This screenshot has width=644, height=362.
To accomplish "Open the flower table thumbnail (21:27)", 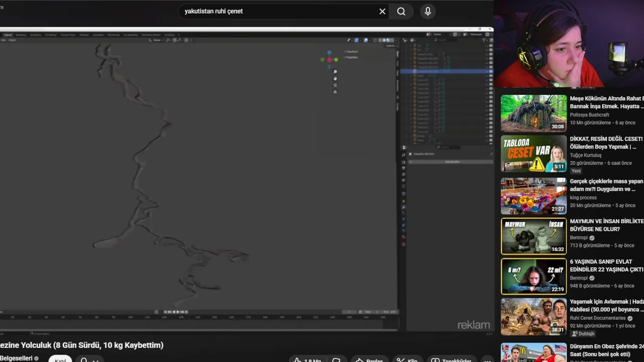I will click(x=533, y=196).
